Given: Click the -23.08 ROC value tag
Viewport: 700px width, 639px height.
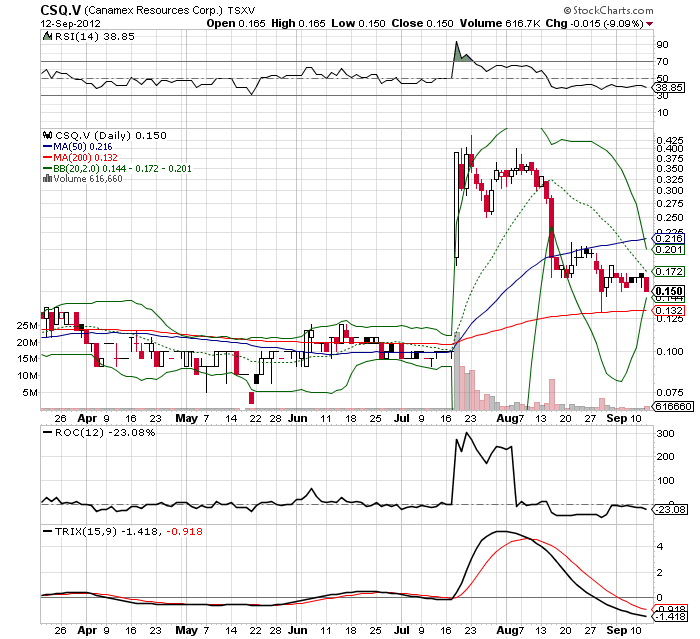Looking at the screenshot, I should tap(666, 509).
